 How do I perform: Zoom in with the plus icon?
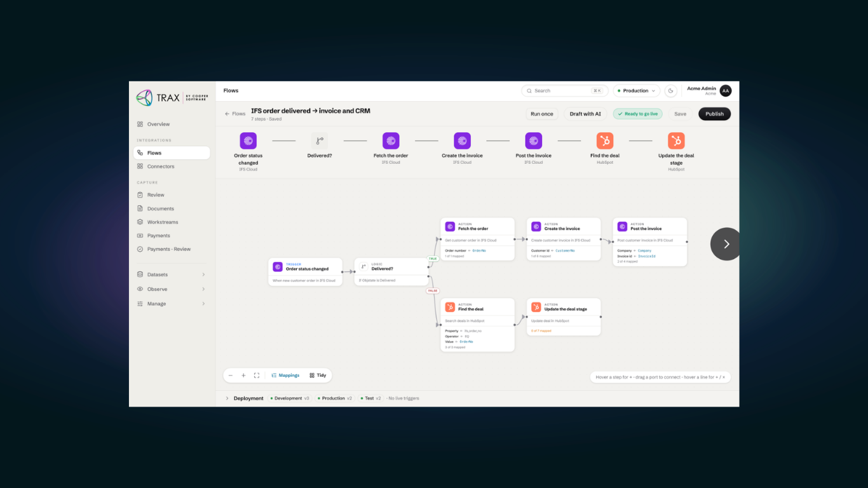[x=243, y=376]
